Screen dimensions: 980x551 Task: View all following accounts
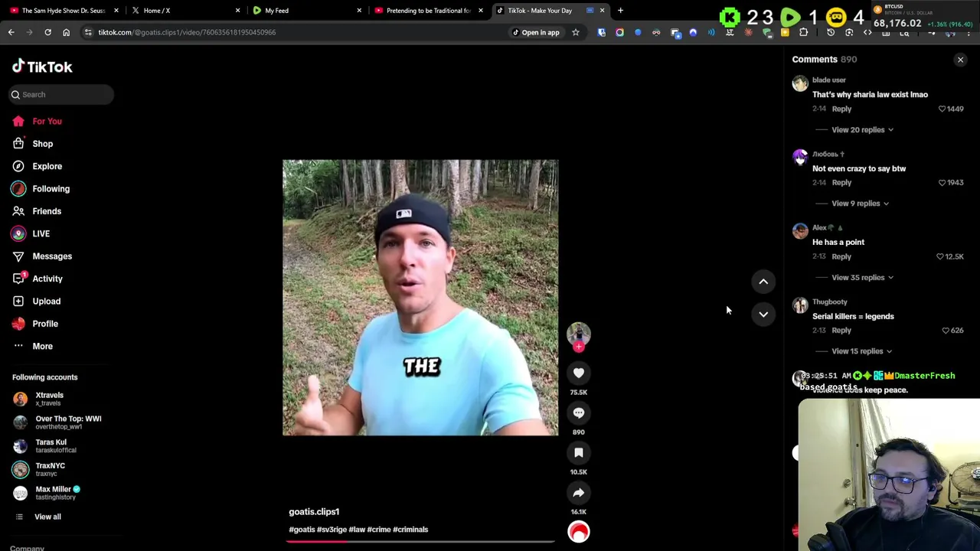[x=47, y=517]
